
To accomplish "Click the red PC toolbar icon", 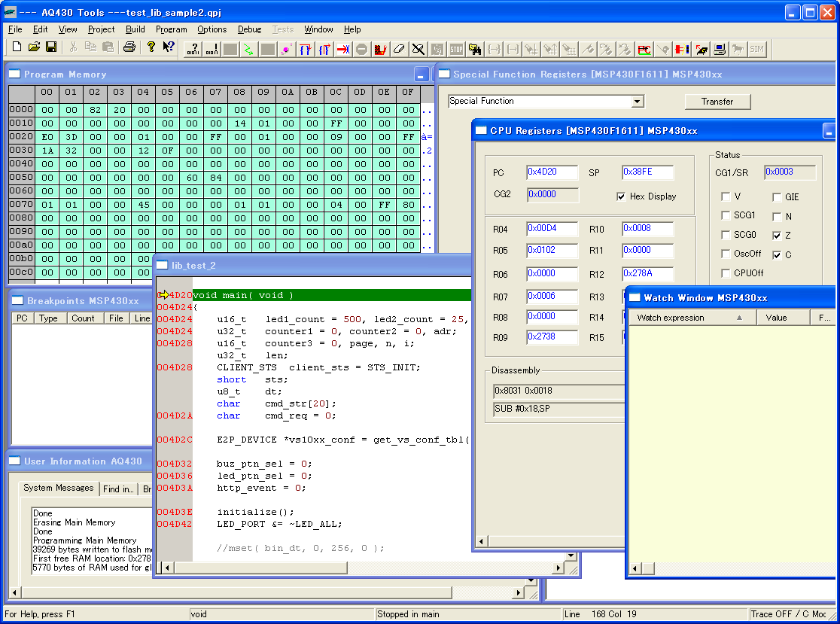I will click(x=644, y=49).
